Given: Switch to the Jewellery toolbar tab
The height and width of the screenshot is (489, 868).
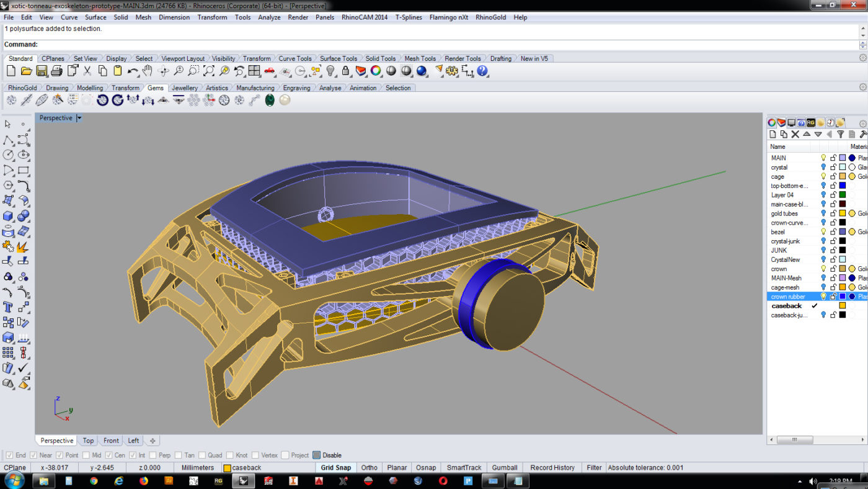Looking at the screenshot, I should [x=185, y=88].
